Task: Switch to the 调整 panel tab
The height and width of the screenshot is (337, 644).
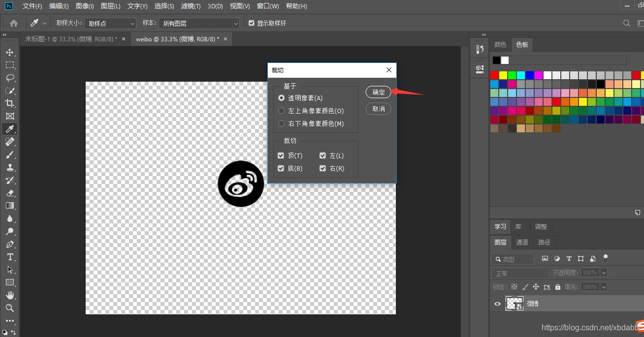Action: point(541,227)
